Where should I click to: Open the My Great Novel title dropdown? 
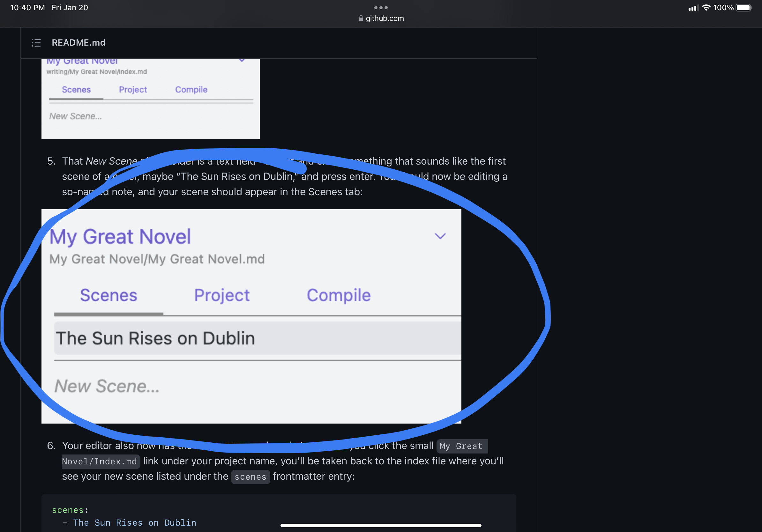tap(120, 236)
